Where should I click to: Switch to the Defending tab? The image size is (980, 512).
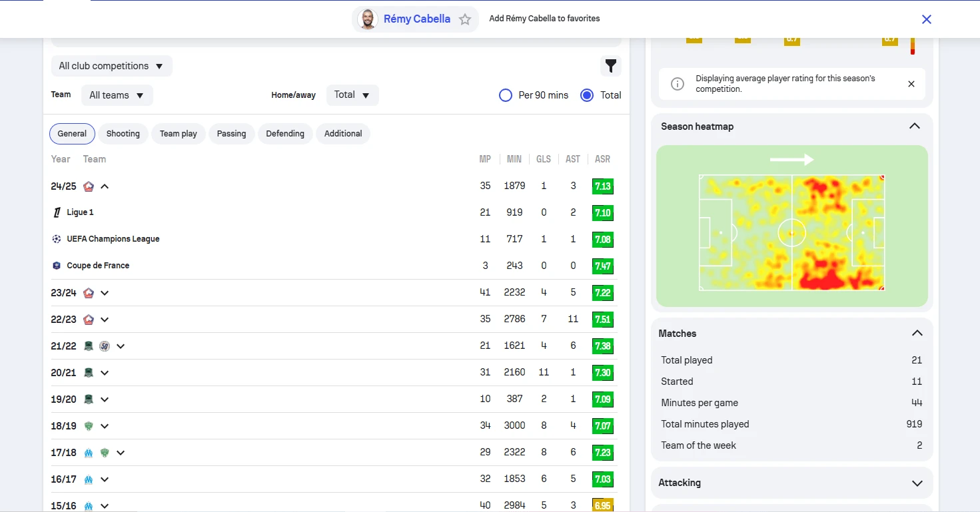[284, 134]
